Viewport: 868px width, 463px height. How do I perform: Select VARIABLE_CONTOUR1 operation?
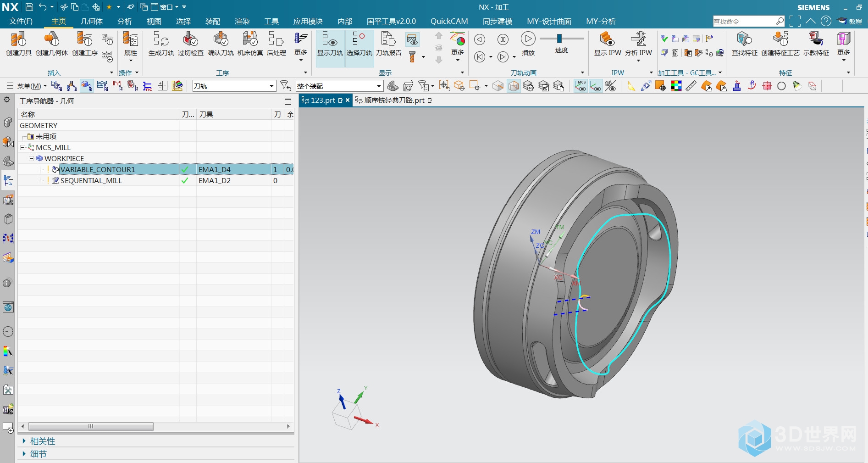tap(98, 169)
